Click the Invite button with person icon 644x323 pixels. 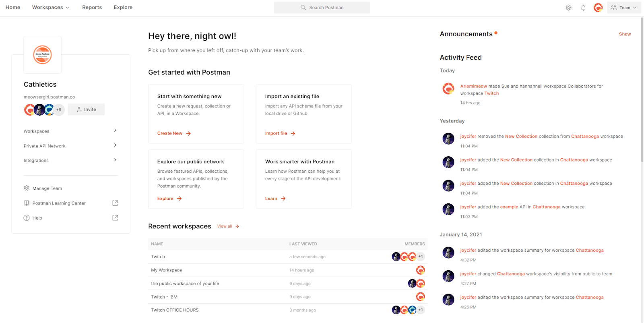(x=86, y=109)
